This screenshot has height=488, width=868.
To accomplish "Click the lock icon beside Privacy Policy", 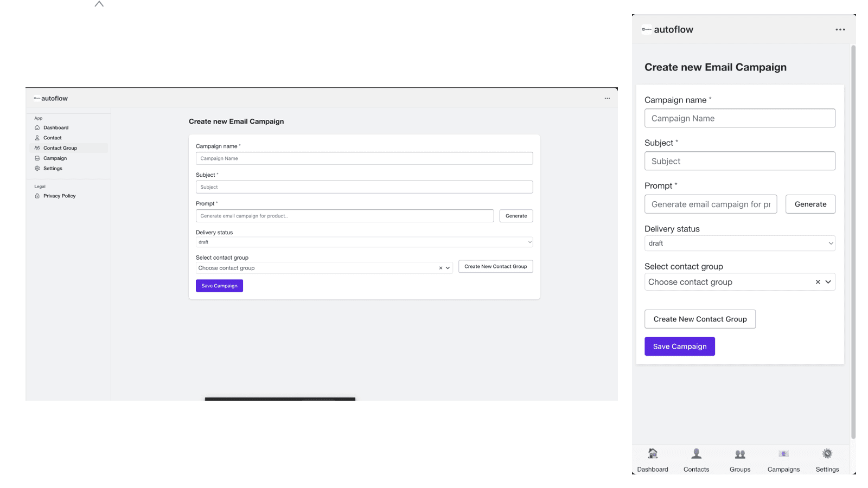I will coord(37,196).
